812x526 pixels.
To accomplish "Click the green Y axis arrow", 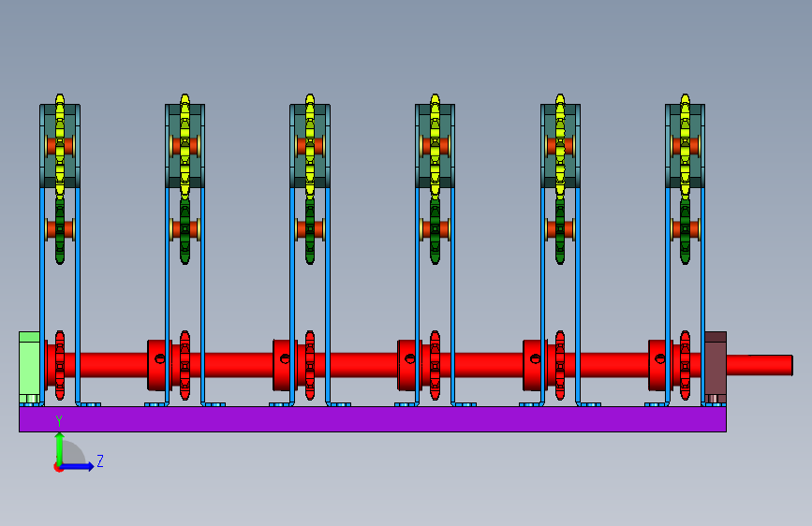I will click(x=60, y=448).
